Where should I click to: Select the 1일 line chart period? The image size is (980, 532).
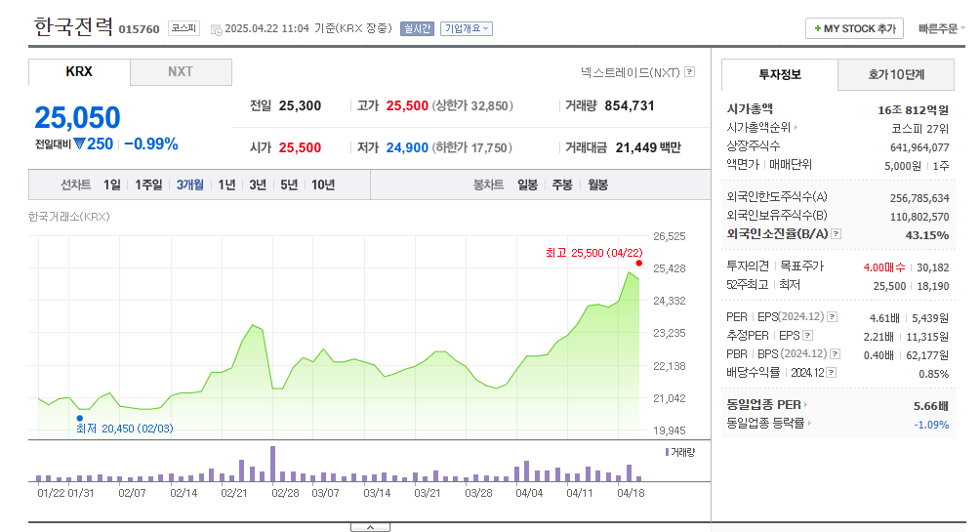click(x=112, y=185)
